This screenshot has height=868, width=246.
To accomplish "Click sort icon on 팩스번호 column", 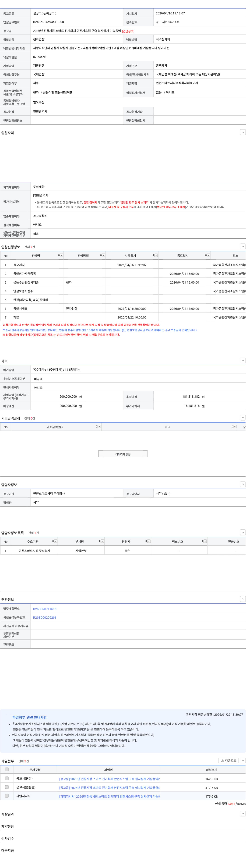I will (x=203, y=541).
